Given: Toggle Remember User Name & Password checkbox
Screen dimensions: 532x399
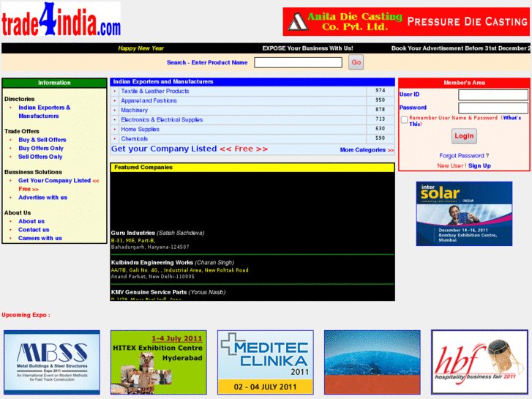Looking at the screenshot, I should pos(404,120).
